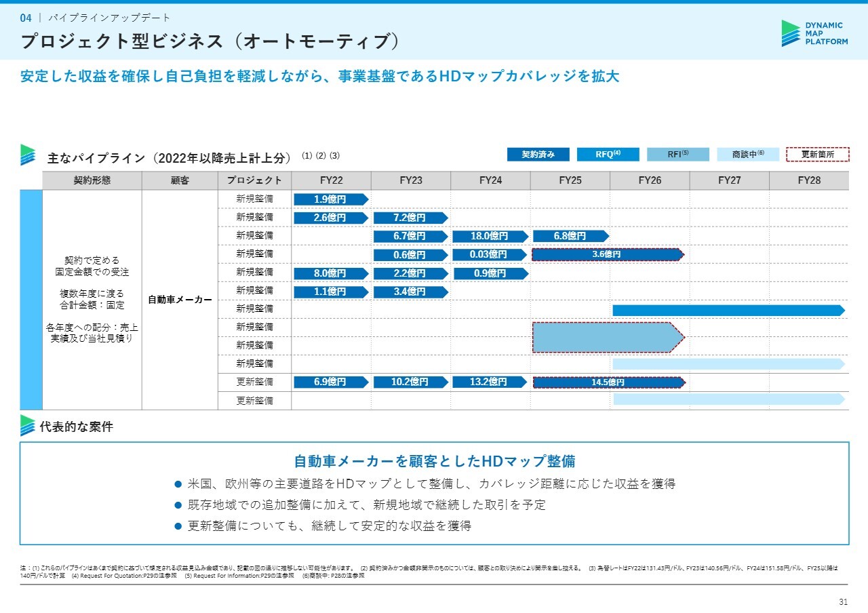Screen dimensions: 868x613
Task: Click the bullet starting 更新整備についても
Action: tap(329, 526)
